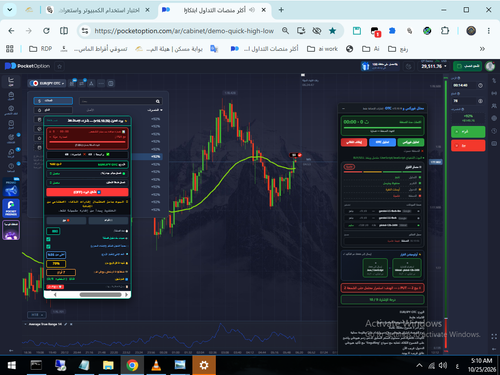
Task: Open the top icon in right-hand sidebar
Action: [494, 81]
